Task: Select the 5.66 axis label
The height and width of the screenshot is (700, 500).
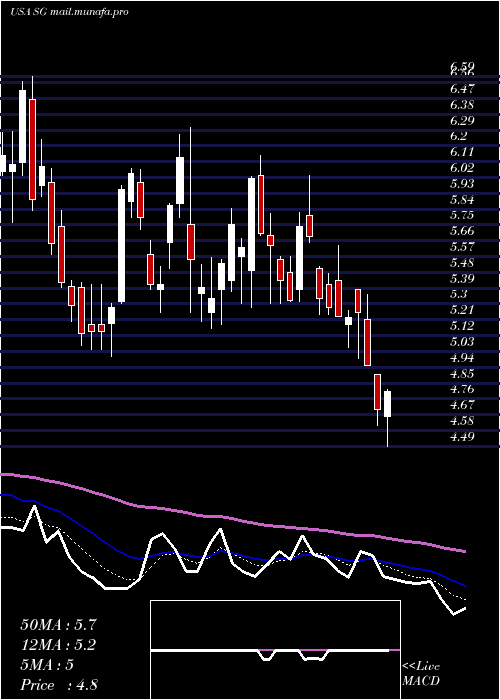Action: point(462,231)
